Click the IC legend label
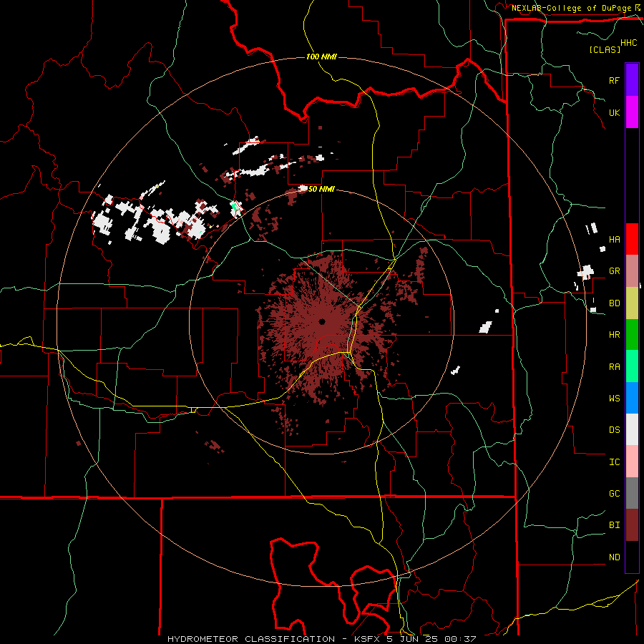The width and height of the screenshot is (644, 644). coord(614,462)
